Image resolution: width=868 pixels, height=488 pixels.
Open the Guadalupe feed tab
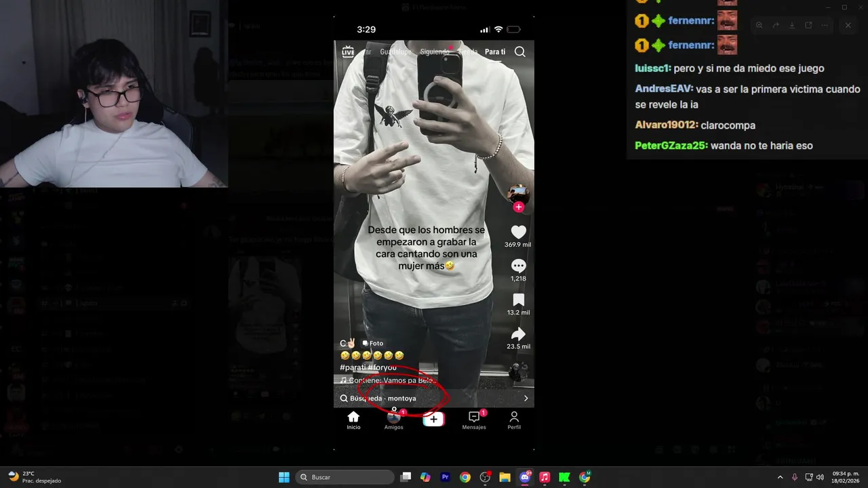(395, 52)
